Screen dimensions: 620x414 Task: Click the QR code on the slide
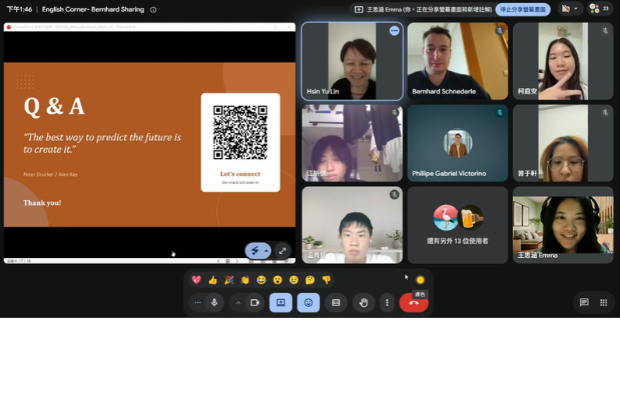point(240,132)
